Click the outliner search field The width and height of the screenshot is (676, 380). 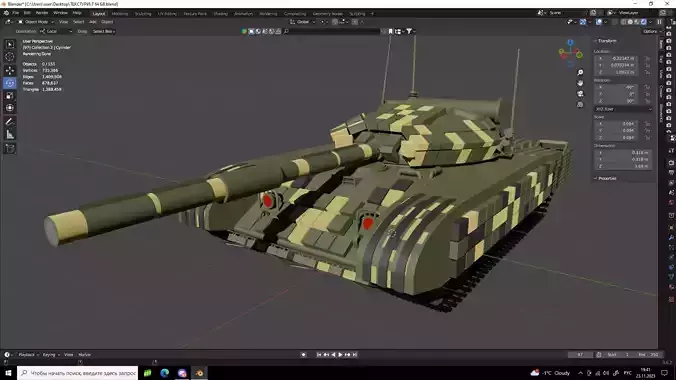pos(332,31)
